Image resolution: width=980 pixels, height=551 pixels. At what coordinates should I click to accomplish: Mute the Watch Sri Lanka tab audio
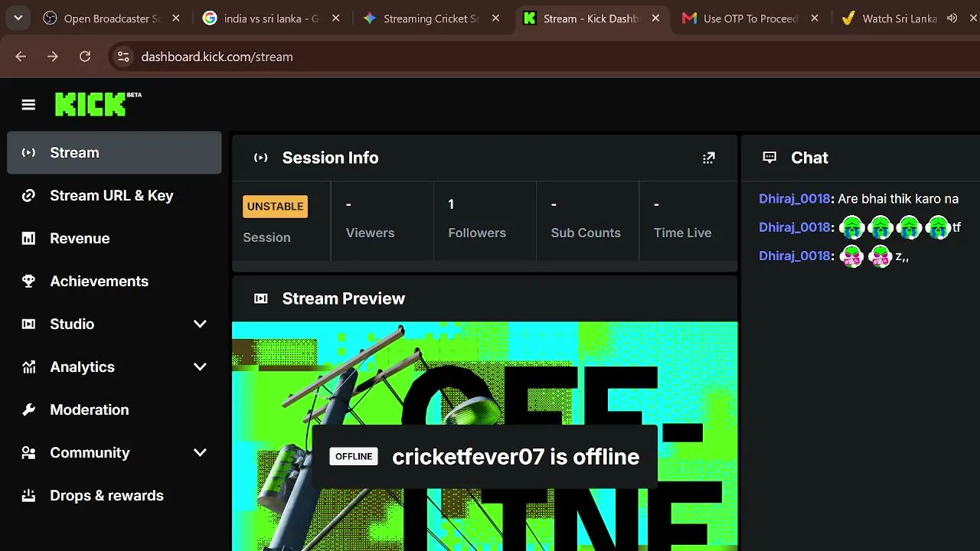952,18
